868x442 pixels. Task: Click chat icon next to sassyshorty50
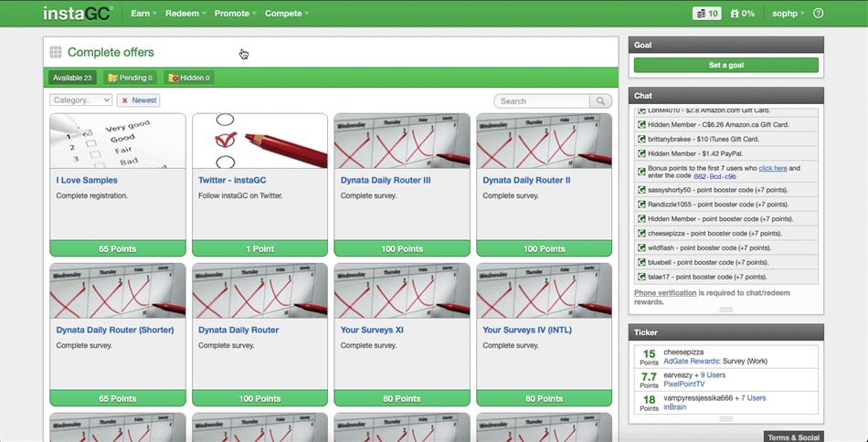point(641,190)
